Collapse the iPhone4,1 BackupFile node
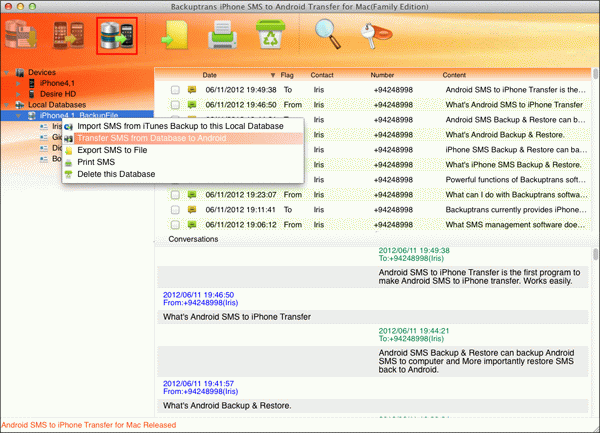 [x=18, y=115]
